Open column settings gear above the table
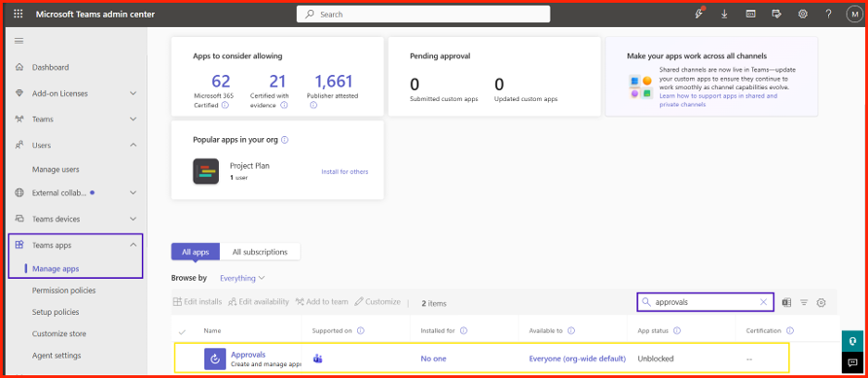This screenshot has width=868, height=378. pyautogui.click(x=822, y=302)
